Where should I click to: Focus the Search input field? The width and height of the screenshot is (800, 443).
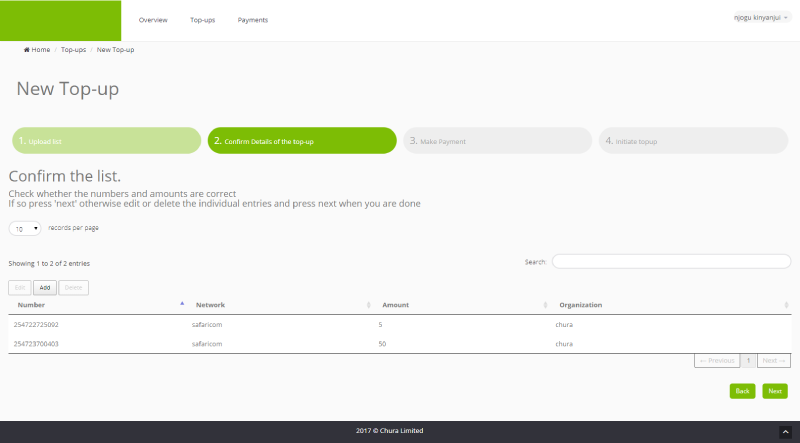[671, 262]
